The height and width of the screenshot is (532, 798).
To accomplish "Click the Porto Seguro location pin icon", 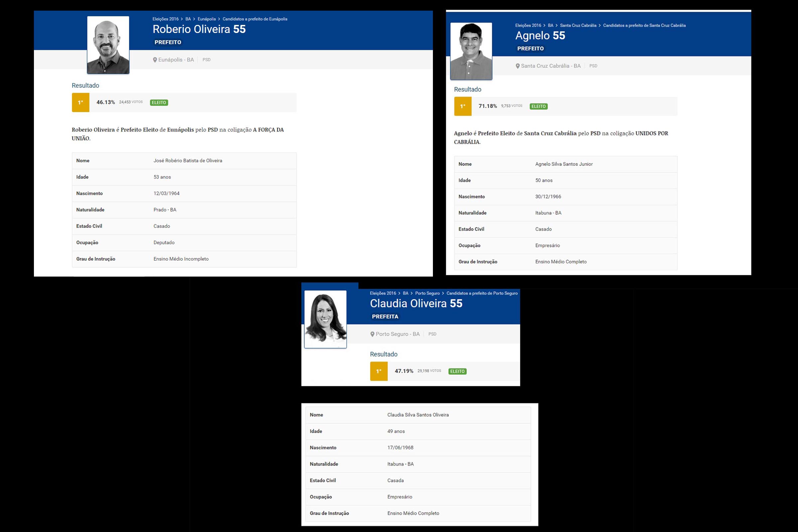I will pos(372,334).
